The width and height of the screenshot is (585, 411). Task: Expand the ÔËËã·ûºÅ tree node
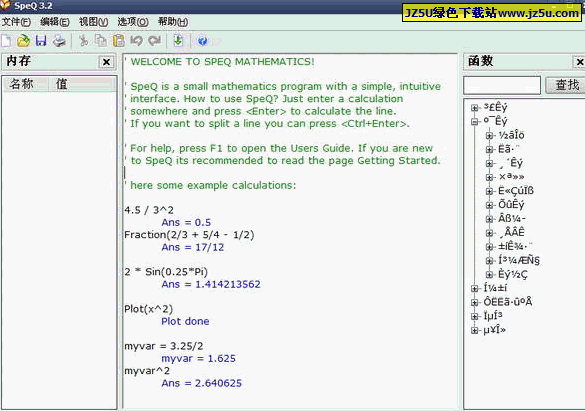pos(475,302)
